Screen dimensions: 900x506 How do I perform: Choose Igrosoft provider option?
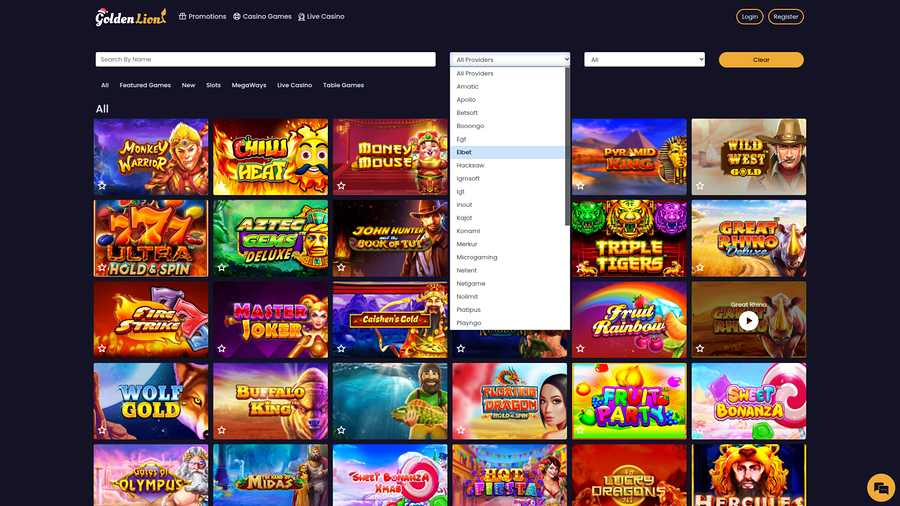coord(507,178)
